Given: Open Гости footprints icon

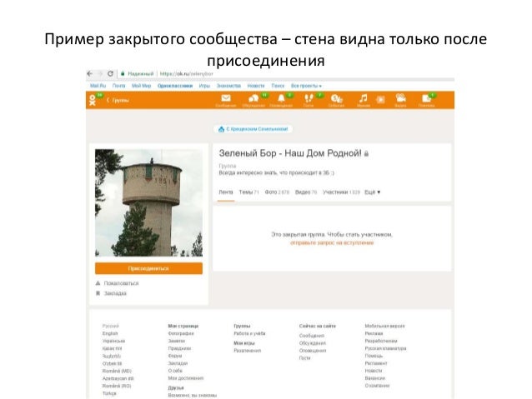Looking at the screenshot, I should point(309,100).
